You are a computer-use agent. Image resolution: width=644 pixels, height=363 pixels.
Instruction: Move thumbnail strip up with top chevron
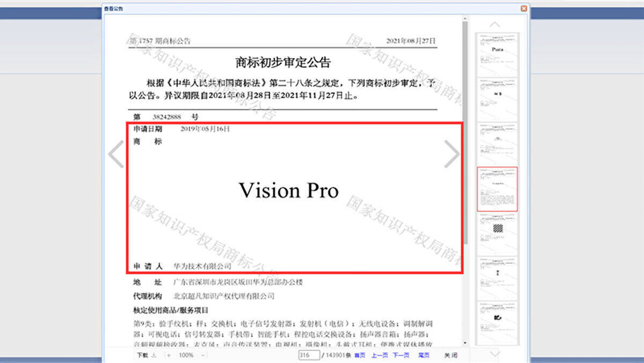click(x=495, y=24)
